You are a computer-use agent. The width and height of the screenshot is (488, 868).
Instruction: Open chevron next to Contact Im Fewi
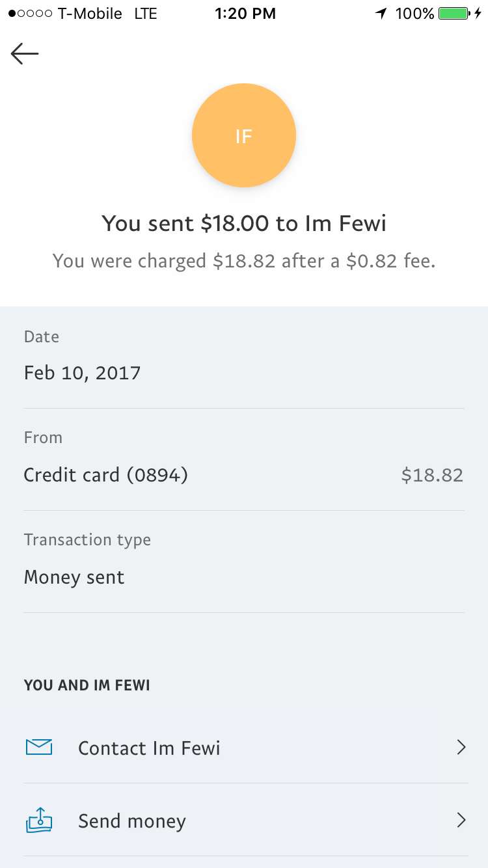pos(461,747)
